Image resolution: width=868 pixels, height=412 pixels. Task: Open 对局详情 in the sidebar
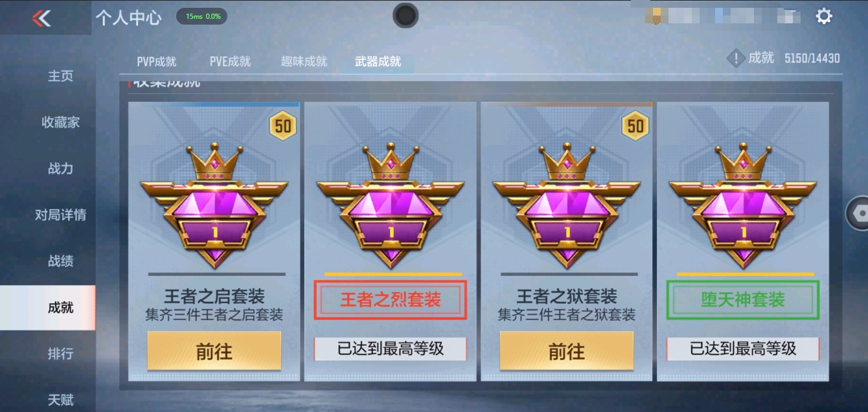pos(60,215)
